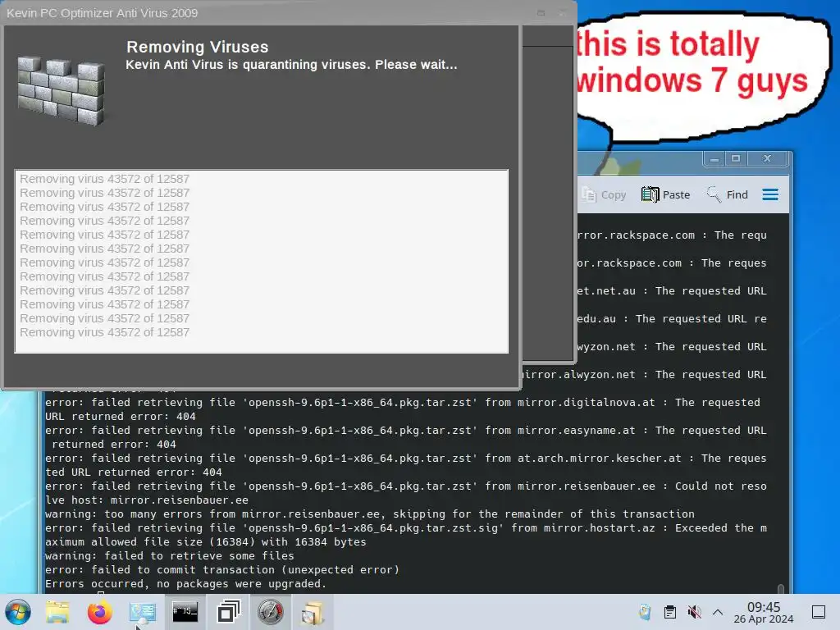
Task: Click the last folder-style taskbar application icon
Action: click(x=313, y=612)
